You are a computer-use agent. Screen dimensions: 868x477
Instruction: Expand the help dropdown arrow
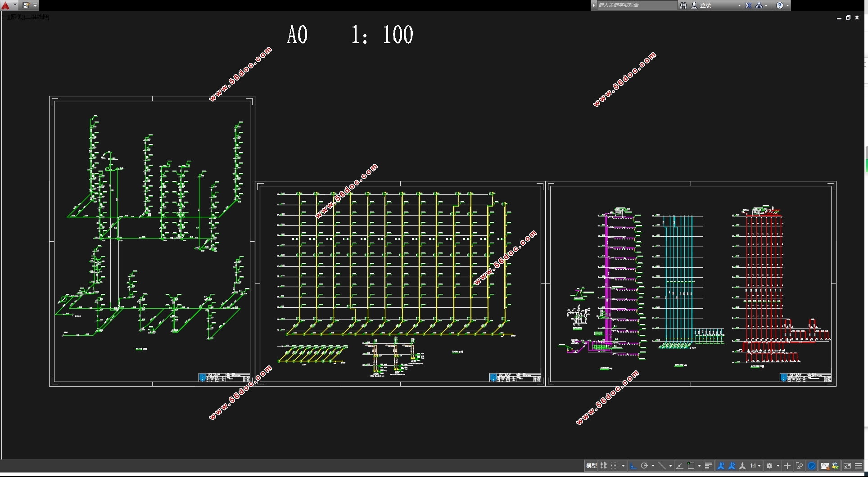point(787,5)
